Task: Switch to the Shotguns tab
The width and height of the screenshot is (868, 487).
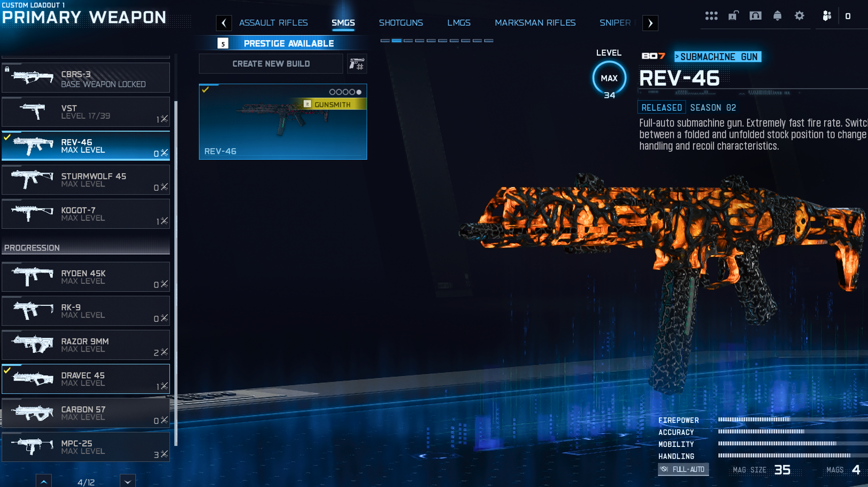Action: (401, 23)
